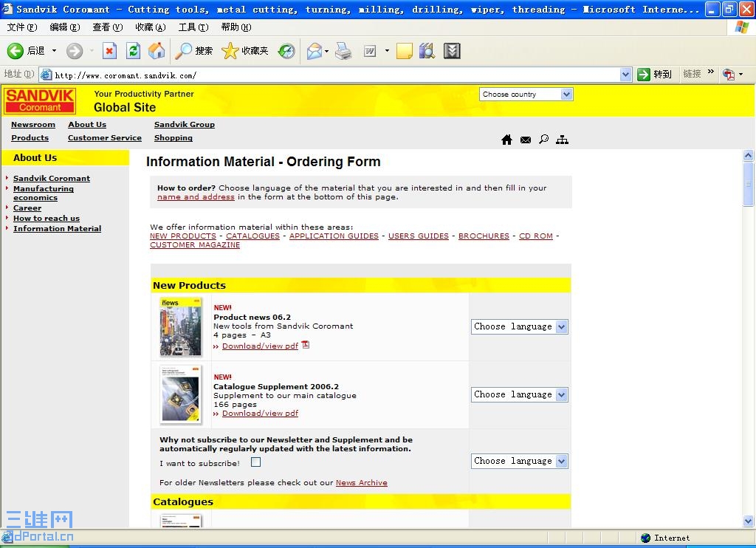756x548 pixels.
Task: Open the Search magnifier toolbar button
Action: [x=193, y=51]
